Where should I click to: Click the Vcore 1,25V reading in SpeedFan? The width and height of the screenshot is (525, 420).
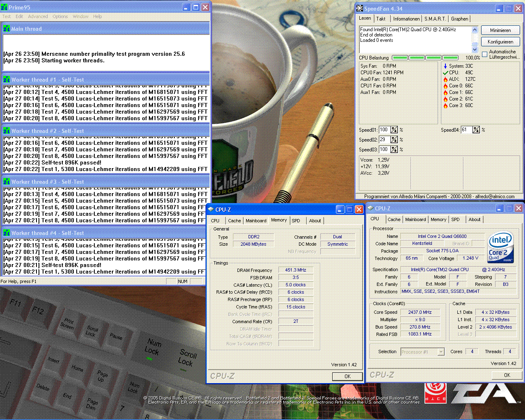click(375, 160)
